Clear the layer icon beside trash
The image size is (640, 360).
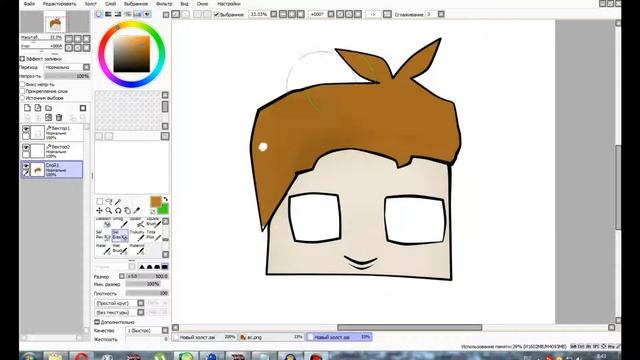point(49,118)
